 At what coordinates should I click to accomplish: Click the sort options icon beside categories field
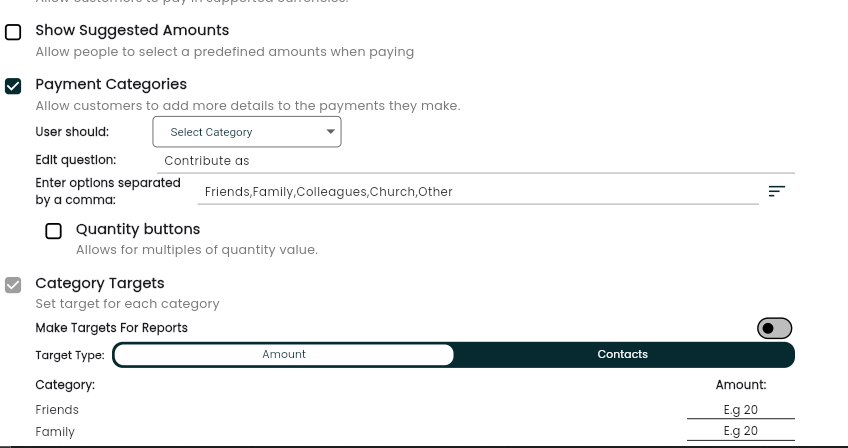pyautogui.click(x=777, y=192)
